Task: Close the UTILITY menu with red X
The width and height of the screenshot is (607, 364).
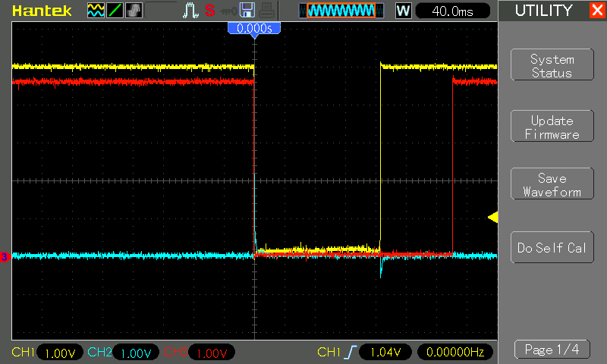Action: click(597, 10)
